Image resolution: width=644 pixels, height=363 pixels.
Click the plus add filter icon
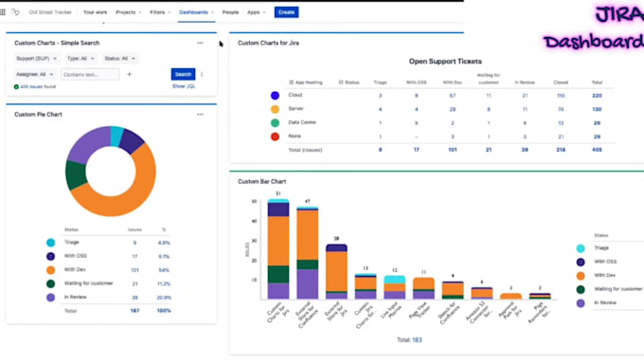(130, 75)
